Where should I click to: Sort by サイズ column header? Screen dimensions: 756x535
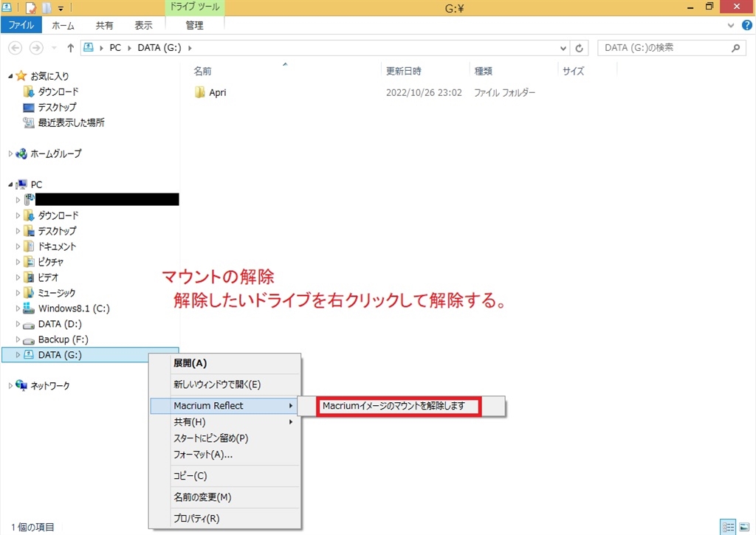[x=573, y=71]
